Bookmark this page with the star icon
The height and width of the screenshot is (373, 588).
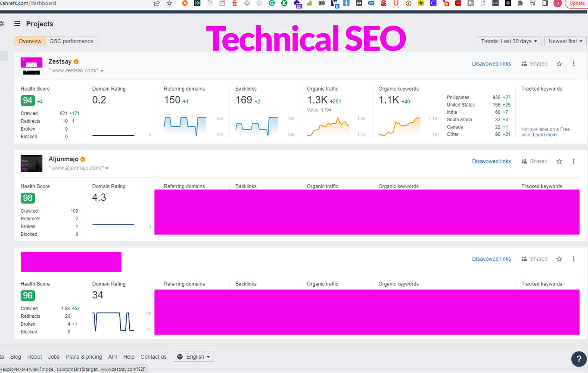tap(169, 3)
